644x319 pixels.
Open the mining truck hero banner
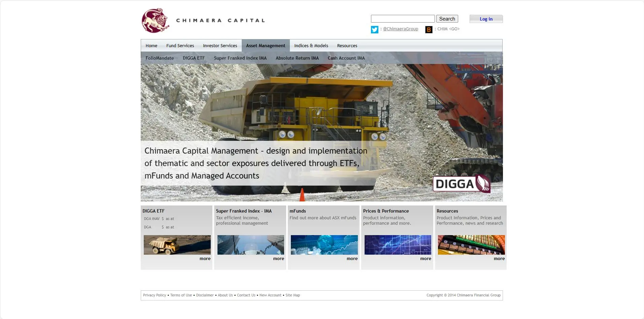click(x=321, y=126)
